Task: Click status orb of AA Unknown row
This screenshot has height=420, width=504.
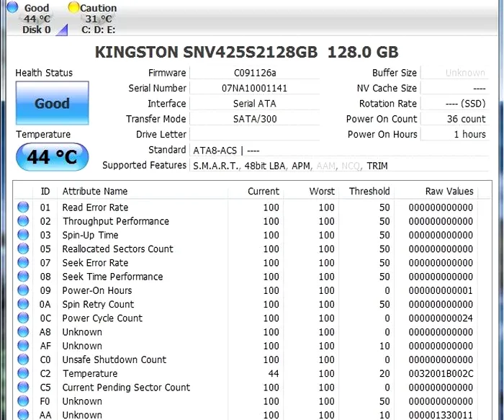Action: pos(23,414)
